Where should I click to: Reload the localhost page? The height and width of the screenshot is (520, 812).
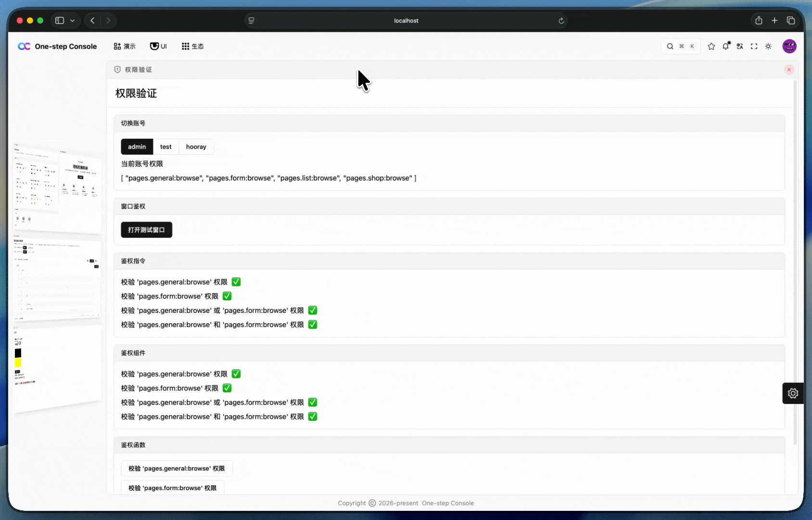(x=561, y=21)
